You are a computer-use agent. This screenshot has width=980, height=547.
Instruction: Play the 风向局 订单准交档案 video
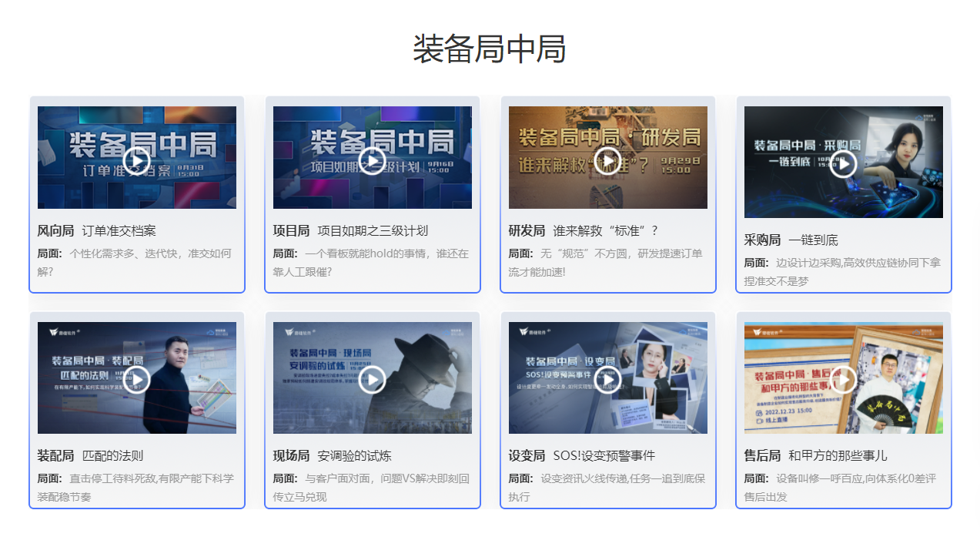pos(136,161)
